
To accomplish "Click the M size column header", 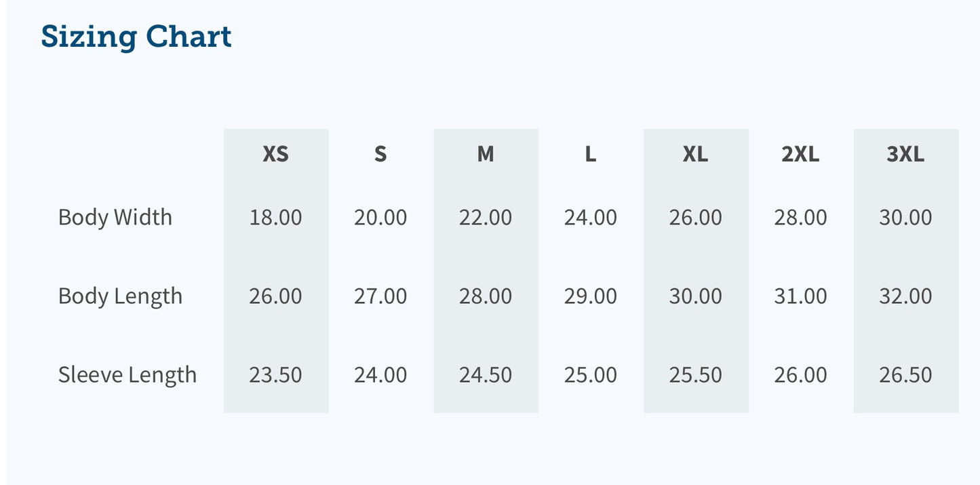I will point(486,155).
